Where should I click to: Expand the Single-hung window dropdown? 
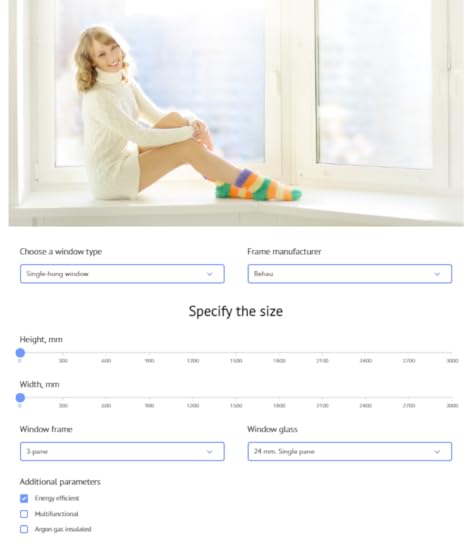coord(122,274)
